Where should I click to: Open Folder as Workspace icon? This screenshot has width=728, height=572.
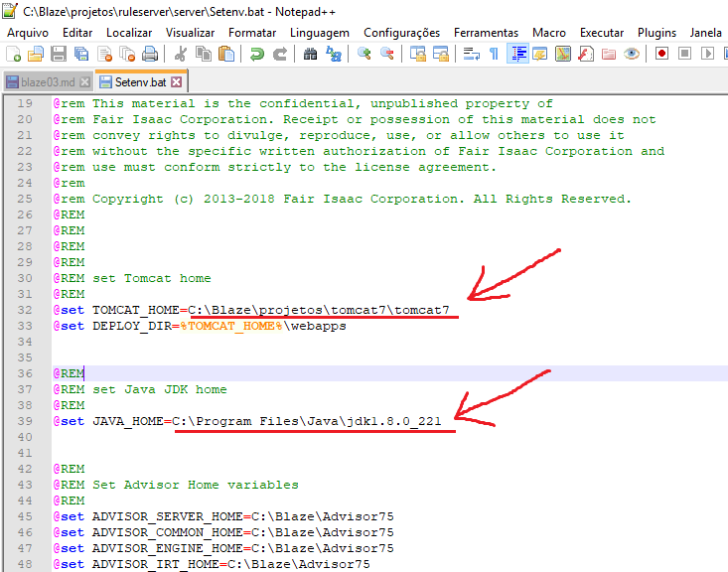pos(608,54)
